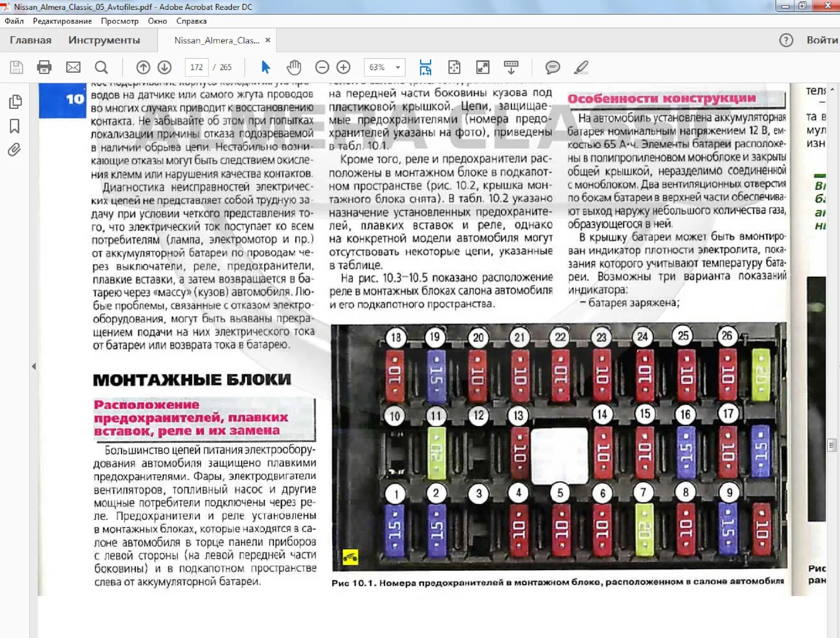
Task: Zoom out with minus icon
Action: click(322, 67)
